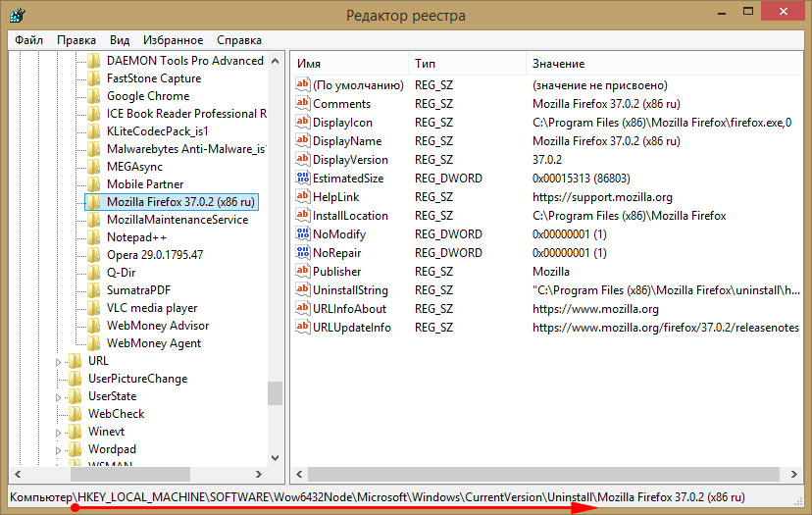
Task: Click the tree pane scroll down arrow
Action: (275, 458)
